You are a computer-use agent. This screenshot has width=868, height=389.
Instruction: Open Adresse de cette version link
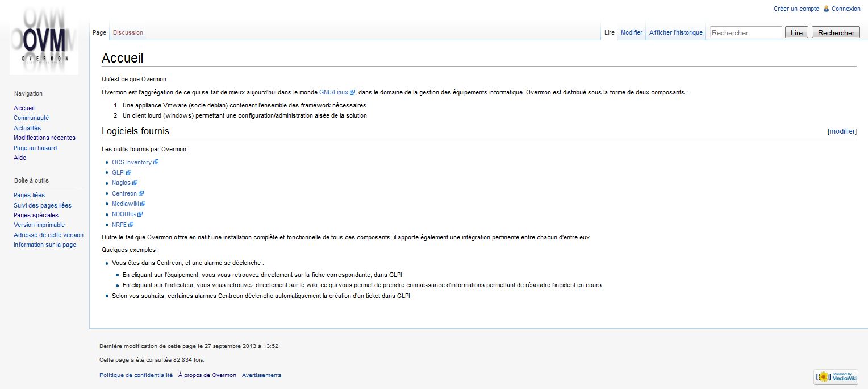click(48, 235)
